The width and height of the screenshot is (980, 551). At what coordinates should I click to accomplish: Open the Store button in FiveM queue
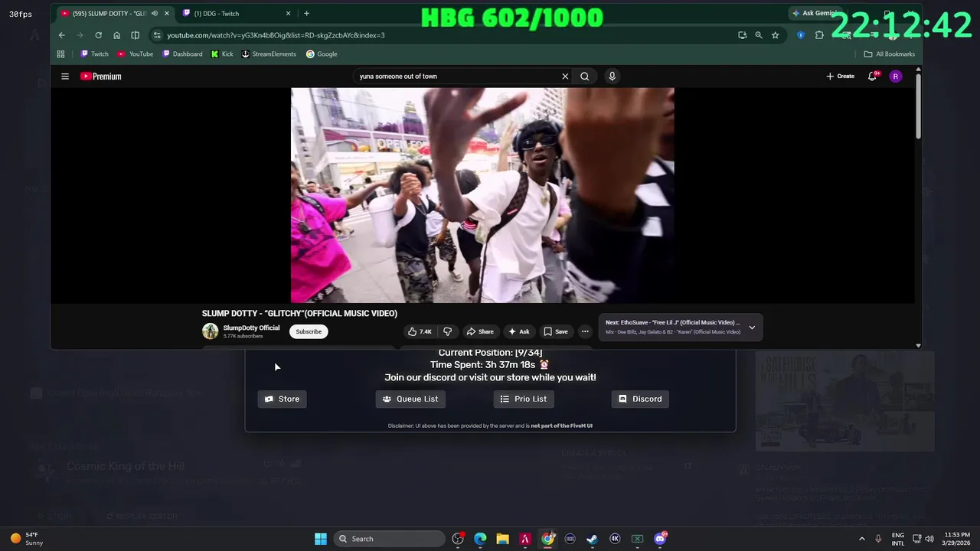282,399
